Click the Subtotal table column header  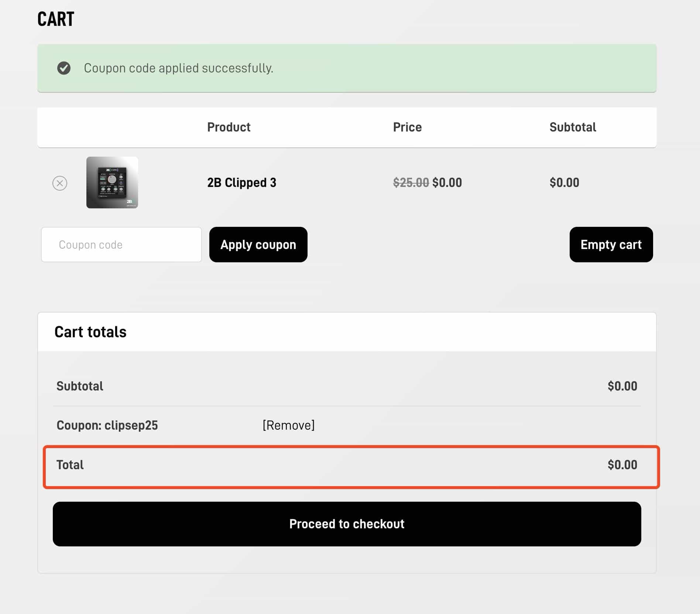click(x=573, y=127)
